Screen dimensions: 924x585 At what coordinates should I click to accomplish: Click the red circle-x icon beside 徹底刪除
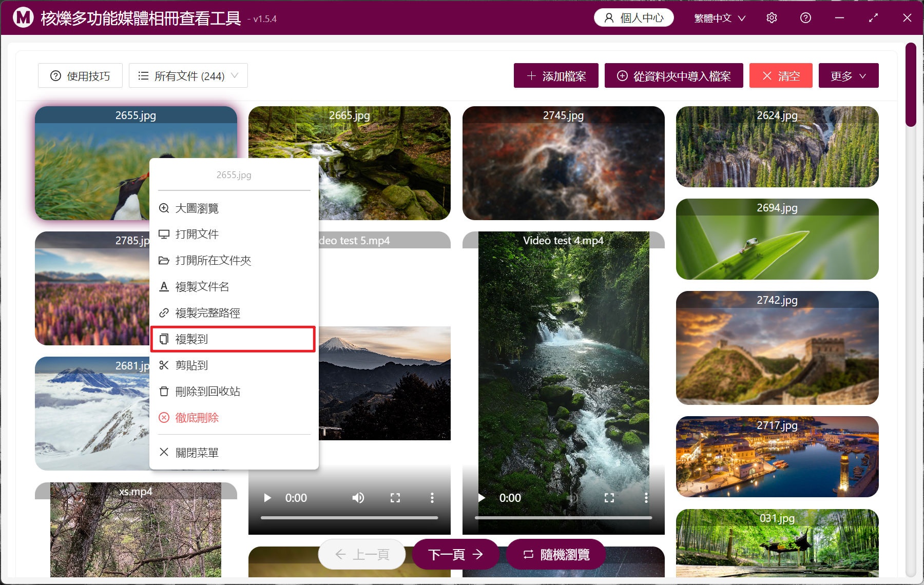(x=164, y=417)
